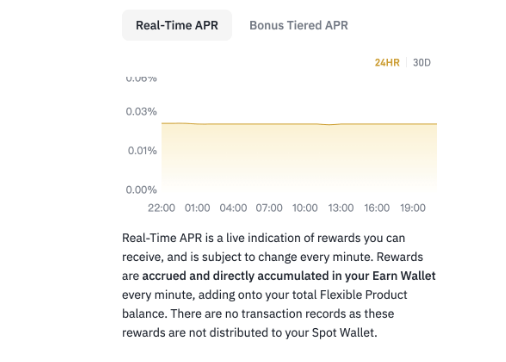Click the 0.03% y-axis label
506x362 pixels.
coord(141,111)
